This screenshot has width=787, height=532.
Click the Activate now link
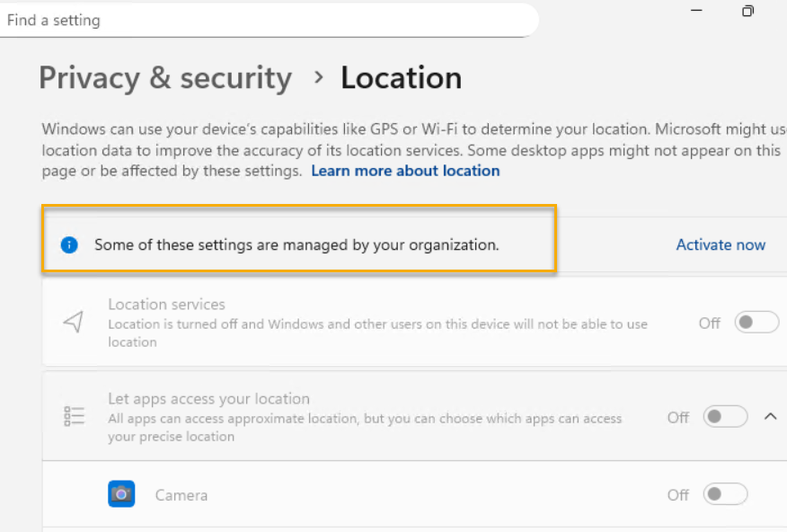[721, 244]
